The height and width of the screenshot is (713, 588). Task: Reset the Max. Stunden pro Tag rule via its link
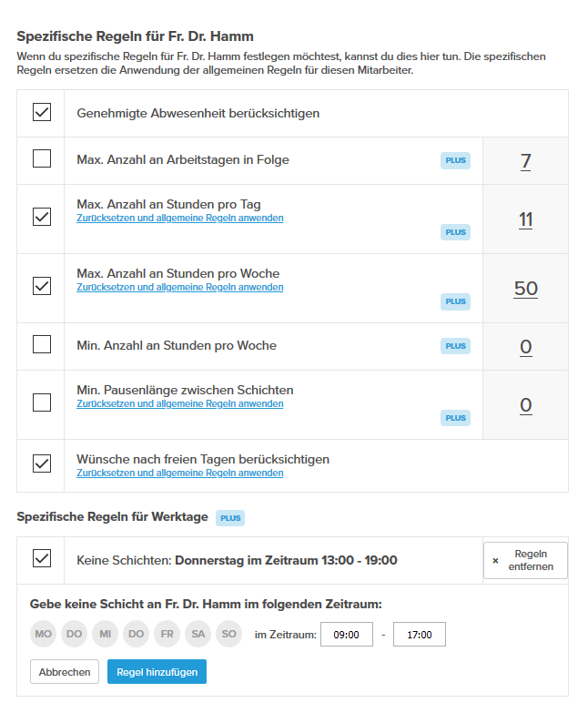click(x=179, y=219)
